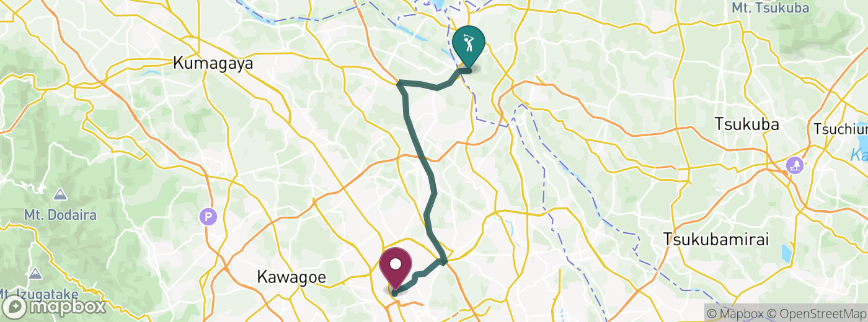The height and width of the screenshot is (322, 868).
Task: Click the Kawagoe city label
Action: point(291,277)
